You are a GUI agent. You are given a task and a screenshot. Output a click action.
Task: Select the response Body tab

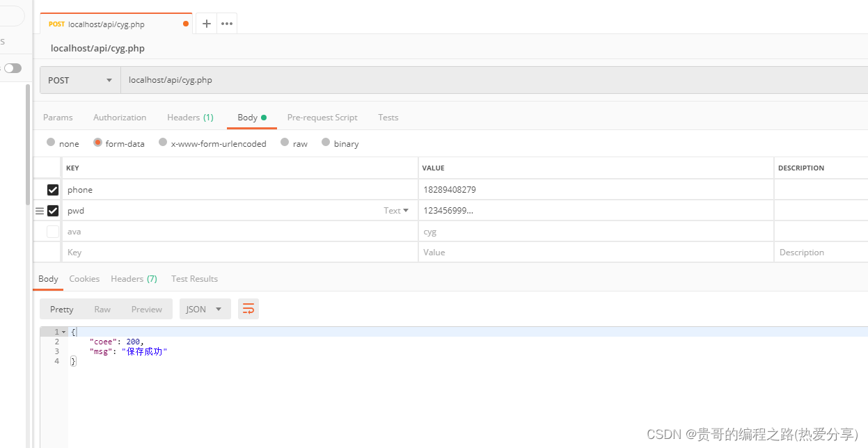click(48, 279)
